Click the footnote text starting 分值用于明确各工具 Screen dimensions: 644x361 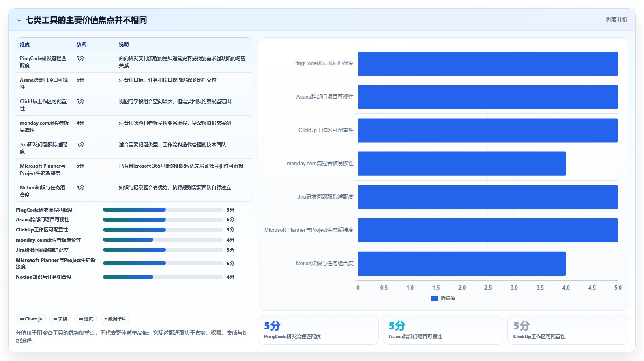coord(132,337)
